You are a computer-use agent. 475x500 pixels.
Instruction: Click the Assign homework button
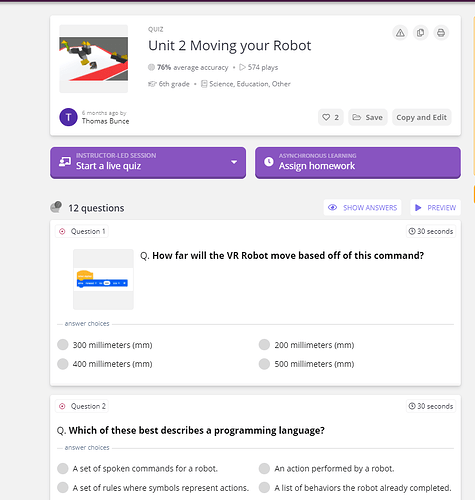coord(358,163)
